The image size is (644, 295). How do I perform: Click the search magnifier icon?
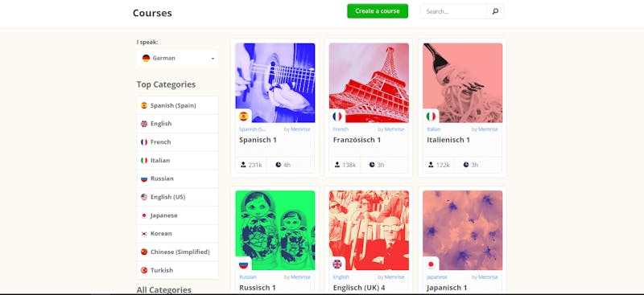(x=495, y=11)
